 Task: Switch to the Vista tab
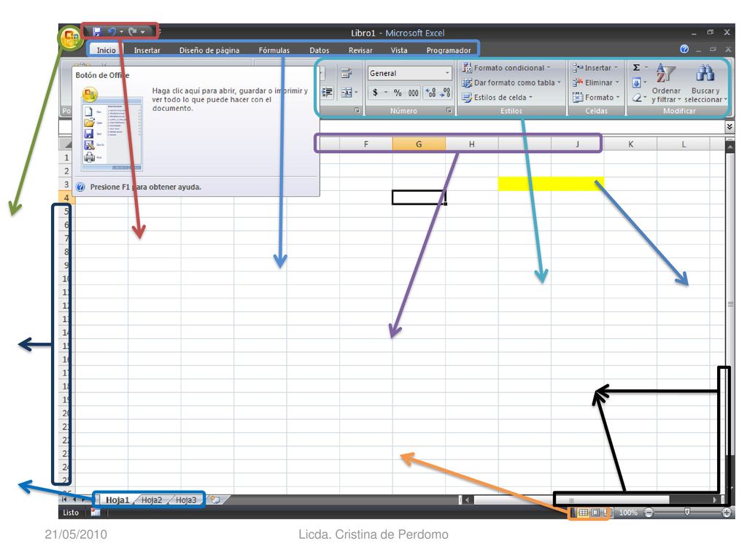click(399, 50)
